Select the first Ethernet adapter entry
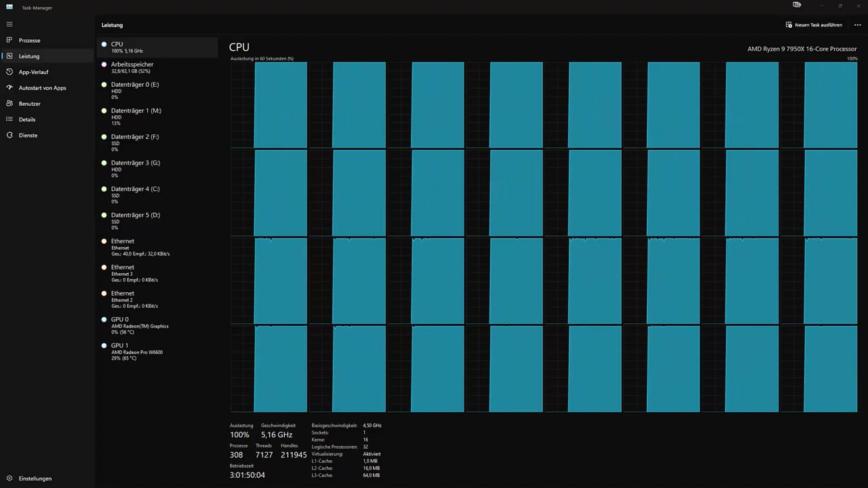 (157, 247)
